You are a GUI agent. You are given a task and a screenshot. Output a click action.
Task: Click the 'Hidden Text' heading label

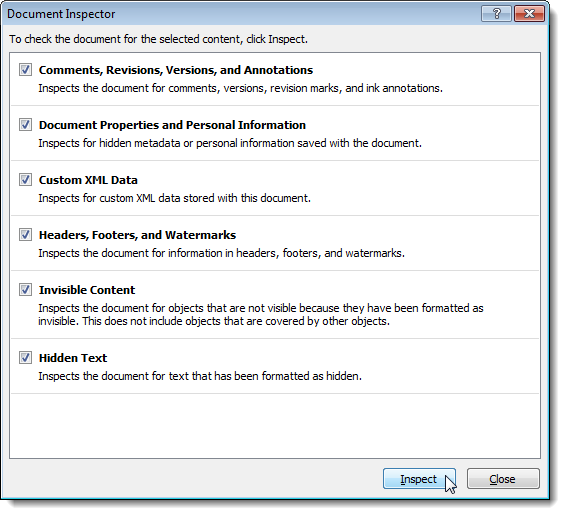[x=73, y=358]
